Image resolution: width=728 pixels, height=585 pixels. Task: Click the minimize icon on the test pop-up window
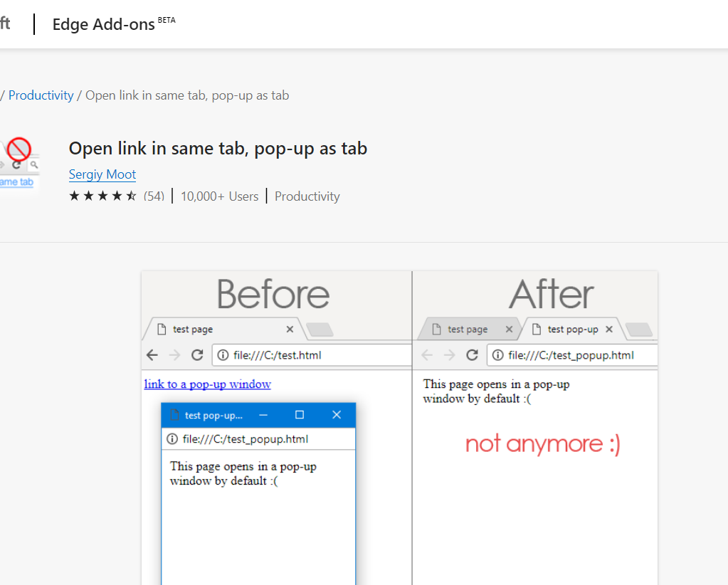pyautogui.click(x=262, y=414)
